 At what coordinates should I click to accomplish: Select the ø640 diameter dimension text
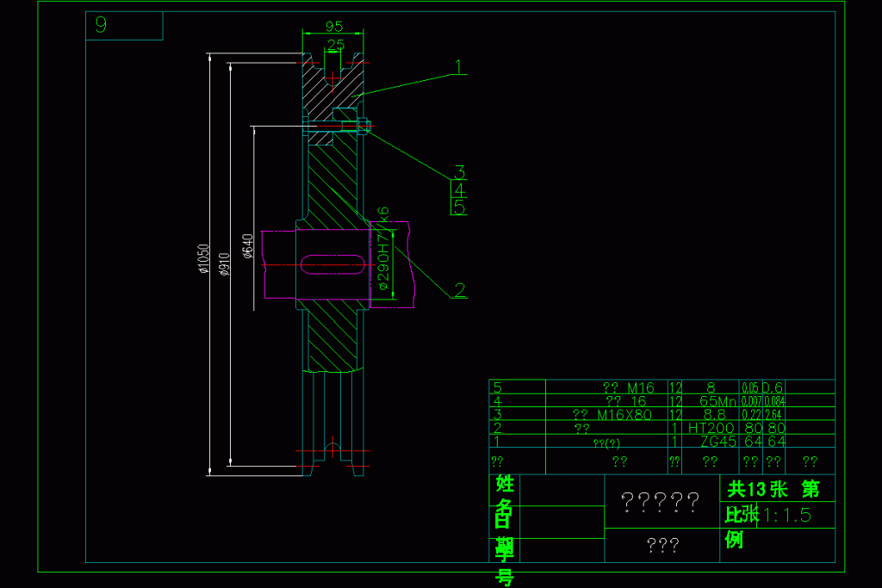pos(247,246)
